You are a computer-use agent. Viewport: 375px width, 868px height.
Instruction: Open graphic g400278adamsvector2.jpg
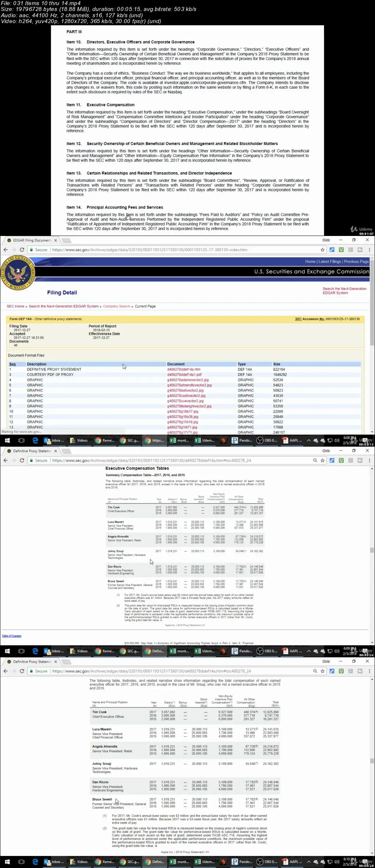188,380
